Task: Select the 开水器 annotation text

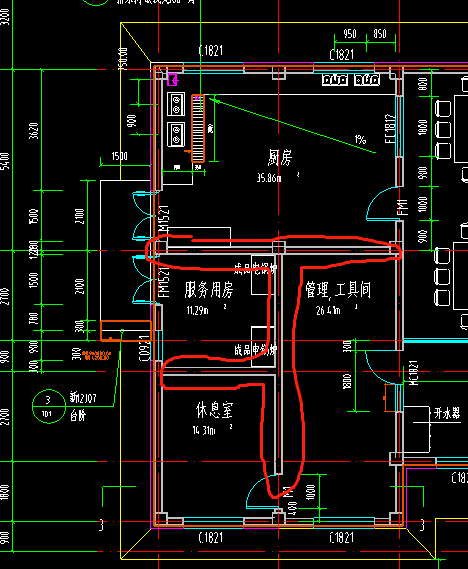Action: point(447,413)
